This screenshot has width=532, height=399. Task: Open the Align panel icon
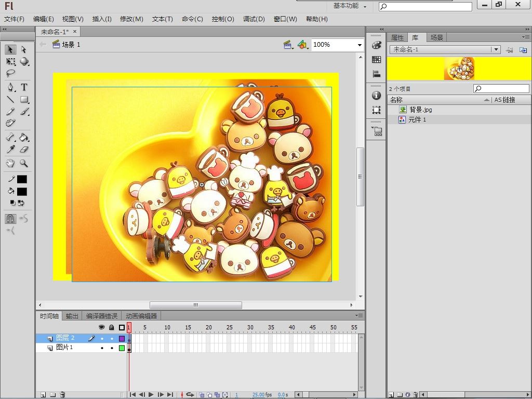(376, 74)
